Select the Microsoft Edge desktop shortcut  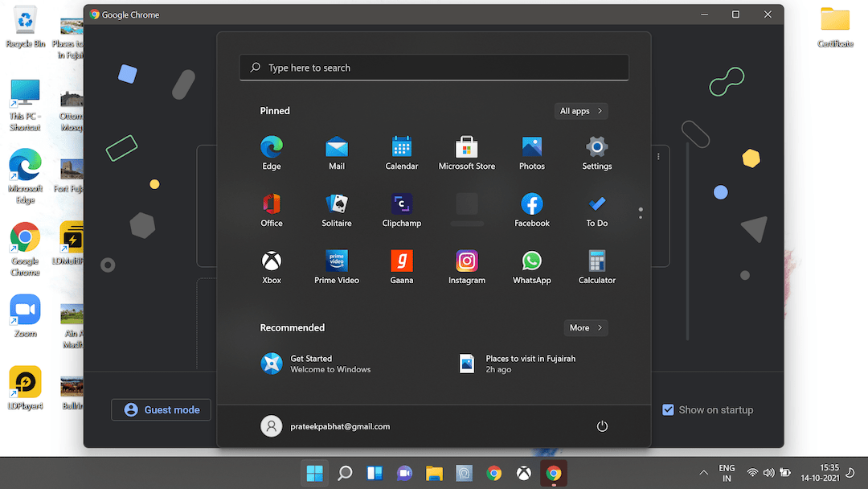pyautogui.click(x=25, y=176)
